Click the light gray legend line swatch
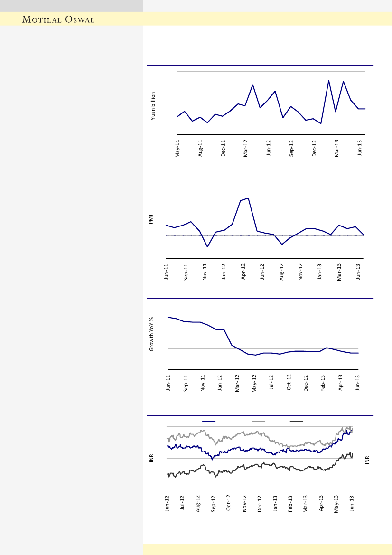This screenshot has width=392, height=555. [x=258, y=421]
